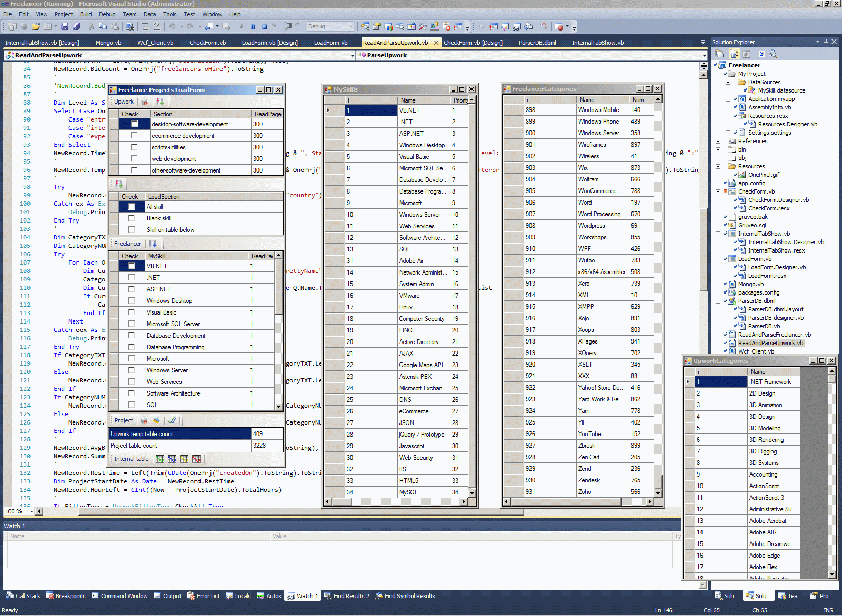Click the Project toolstrip button in LoadForm
Screen dimensions: 842x616
click(124, 420)
